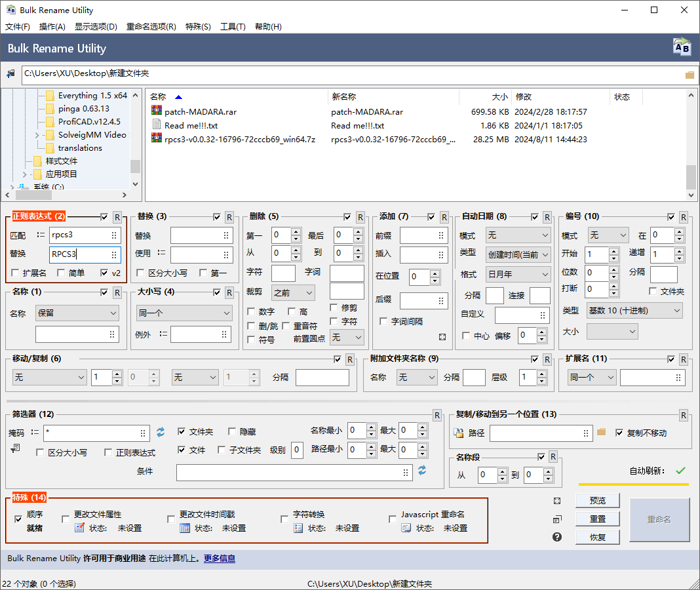Screen dimensions: 700x590
Task: Click the R reset button for 附加文件夹名称 (9)
Action: (547, 359)
